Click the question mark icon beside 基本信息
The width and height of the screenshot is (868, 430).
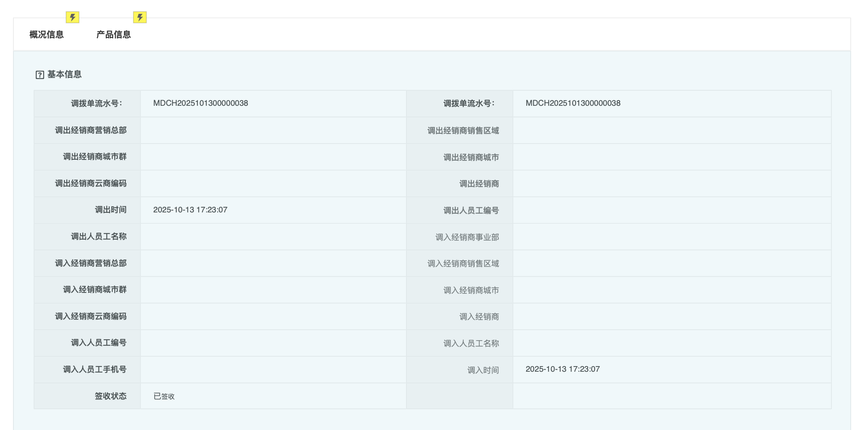40,75
